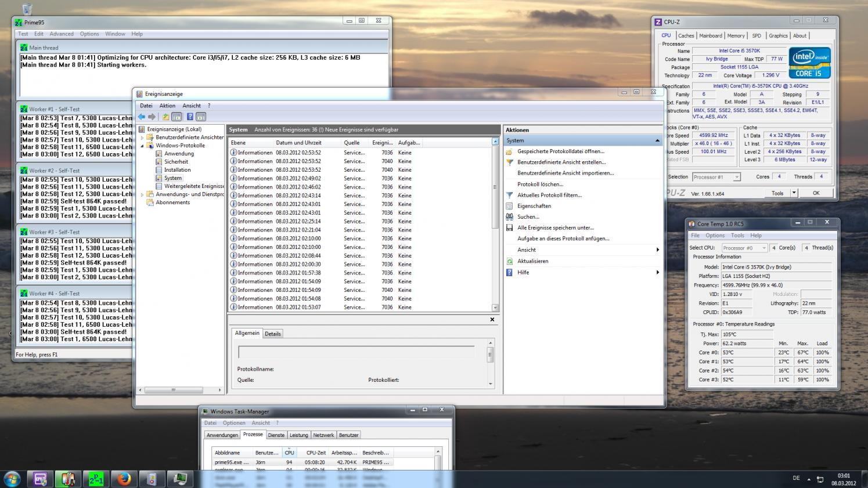Open the Recycle Bin on desktop
The image size is (868, 488).
pos(27,8)
